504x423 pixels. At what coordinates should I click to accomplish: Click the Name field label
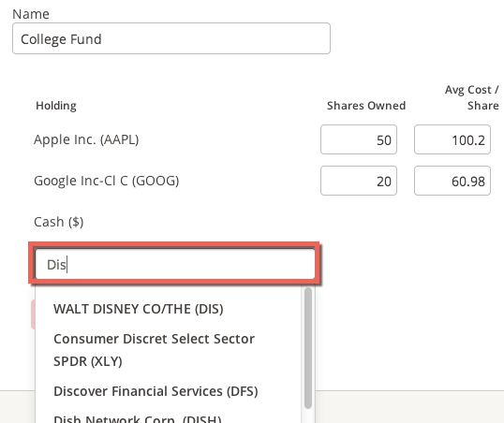coord(31,14)
